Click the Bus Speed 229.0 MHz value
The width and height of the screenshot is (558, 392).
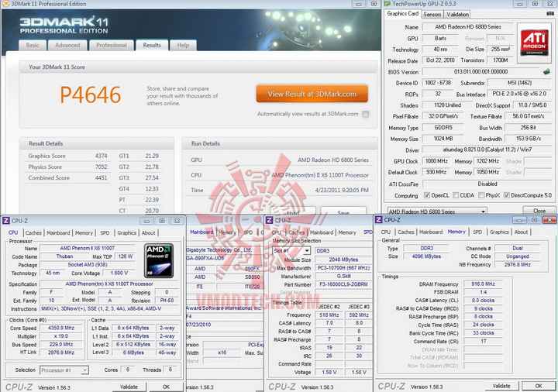(61, 344)
